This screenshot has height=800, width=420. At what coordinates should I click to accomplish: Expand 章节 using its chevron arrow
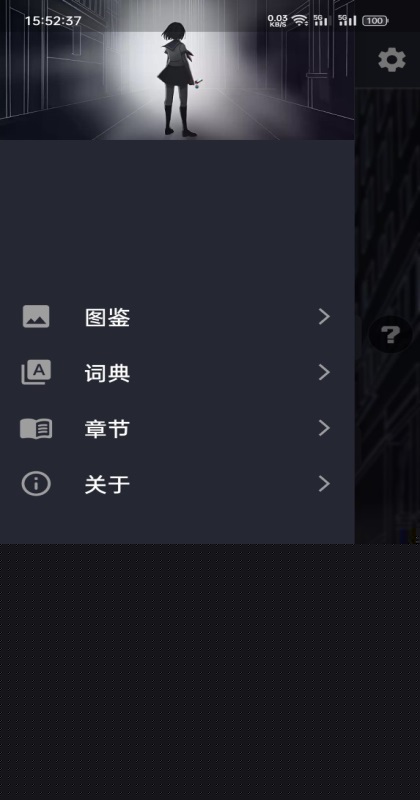[x=324, y=428]
